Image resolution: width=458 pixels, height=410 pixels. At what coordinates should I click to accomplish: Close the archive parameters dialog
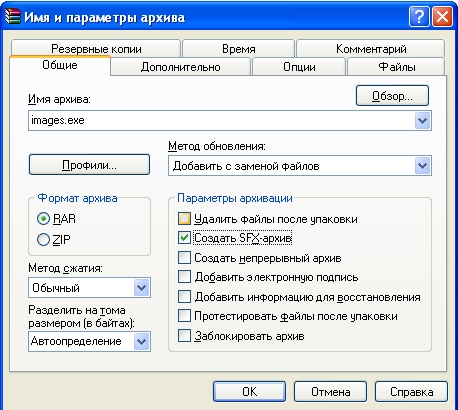442,16
